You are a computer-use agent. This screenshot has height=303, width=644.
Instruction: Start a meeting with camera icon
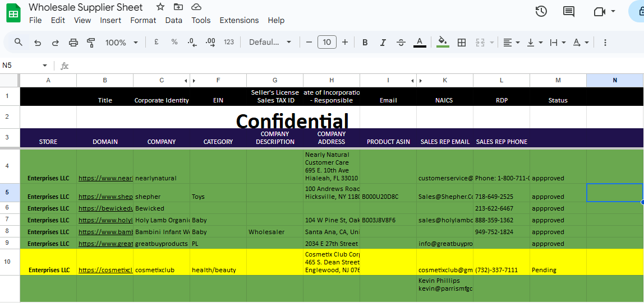pyautogui.click(x=600, y=11)
